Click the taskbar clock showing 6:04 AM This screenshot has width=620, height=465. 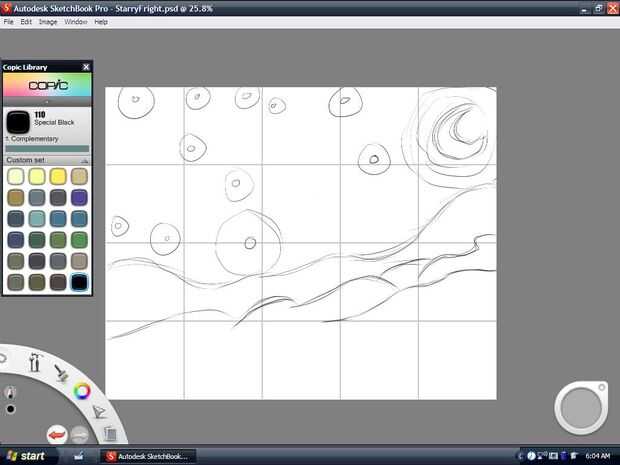[x=597, y=456]
